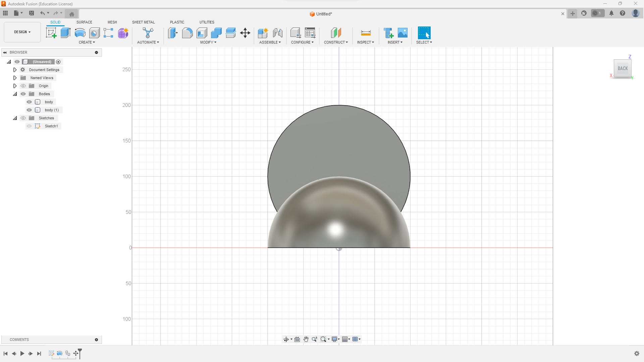Expand Named Views node

tap(15, 78)
